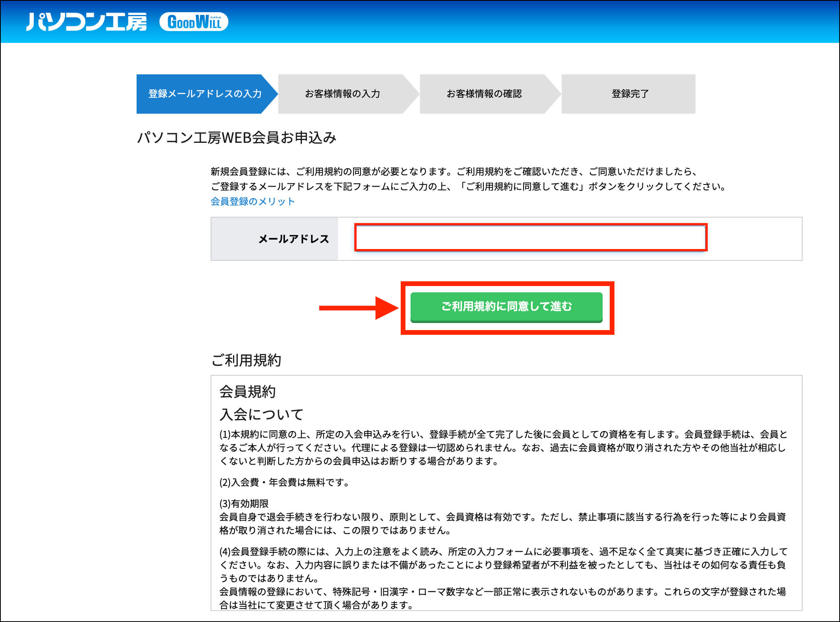The image size is (840, 622).
Task: Focus the メールアドレス input field
Action: [531, 238]
